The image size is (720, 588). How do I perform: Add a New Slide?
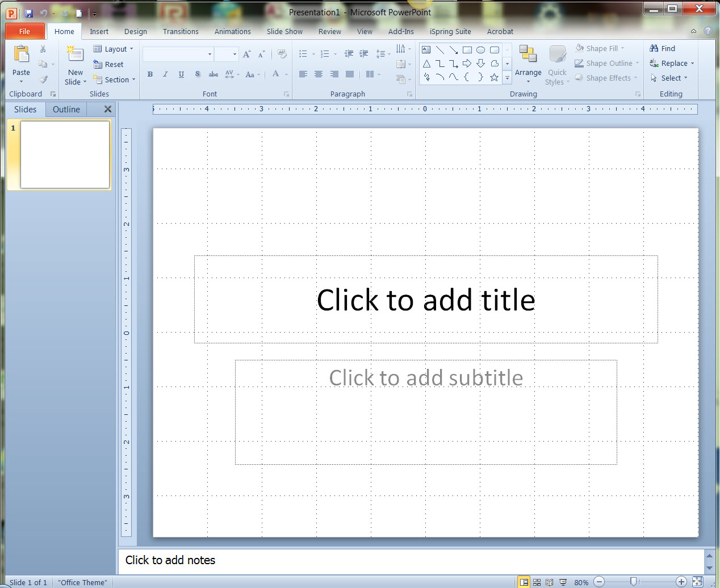[76, 56]
